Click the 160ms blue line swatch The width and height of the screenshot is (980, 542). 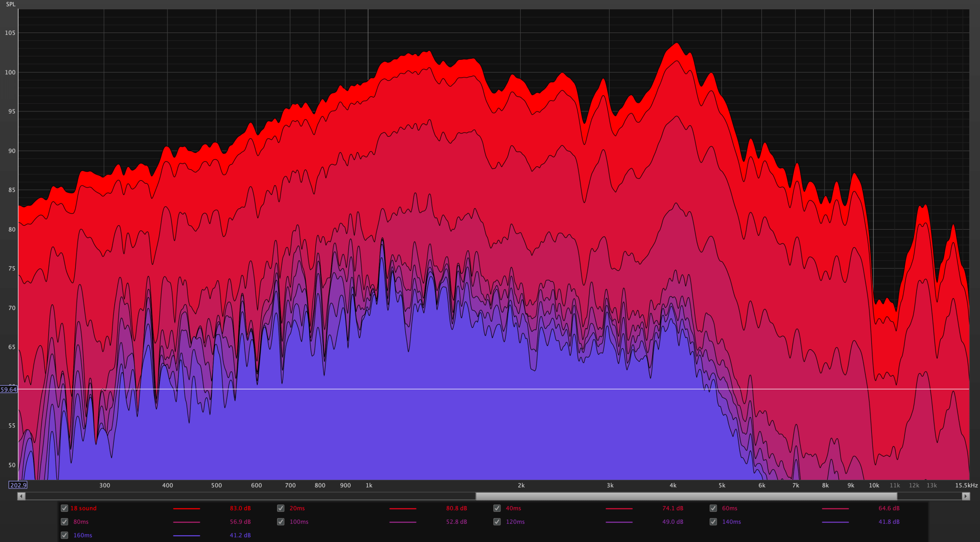187,535
